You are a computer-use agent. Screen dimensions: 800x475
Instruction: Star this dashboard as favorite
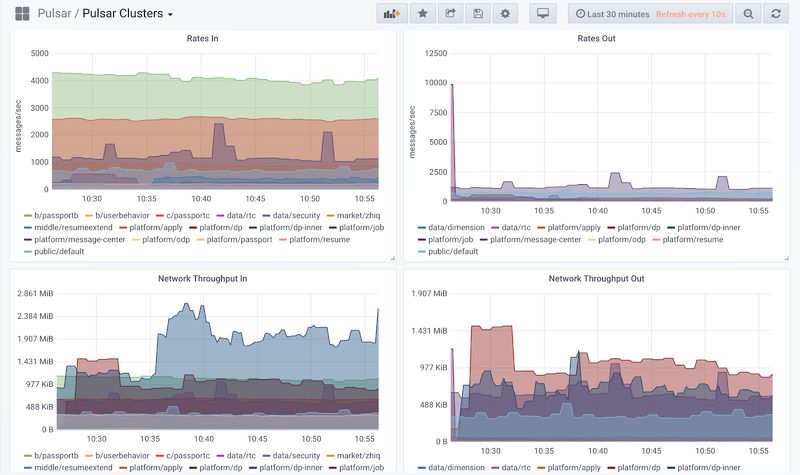click(422, 14)
